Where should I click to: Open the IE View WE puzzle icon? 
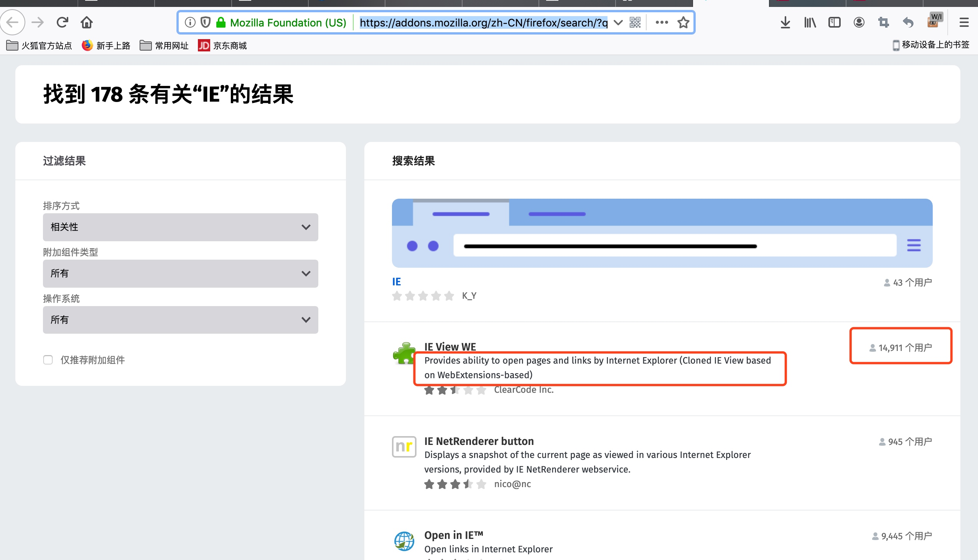click(x=404, y=353)
